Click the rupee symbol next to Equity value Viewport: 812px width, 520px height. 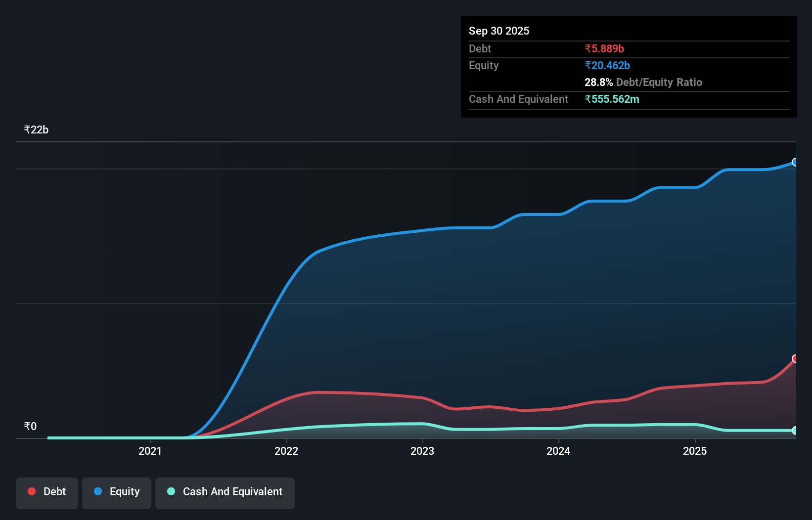pyautogui.click(x=587, y=65)
